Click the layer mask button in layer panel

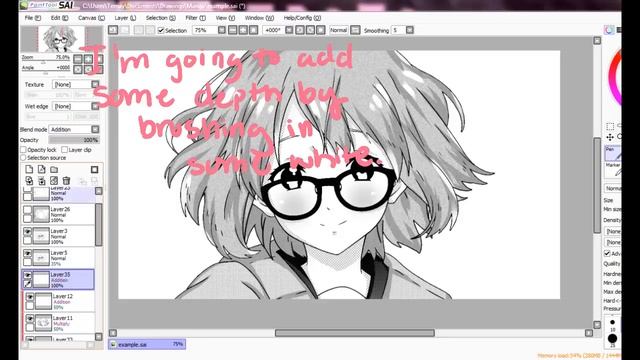pyautogui.click(x=95, y=169)
